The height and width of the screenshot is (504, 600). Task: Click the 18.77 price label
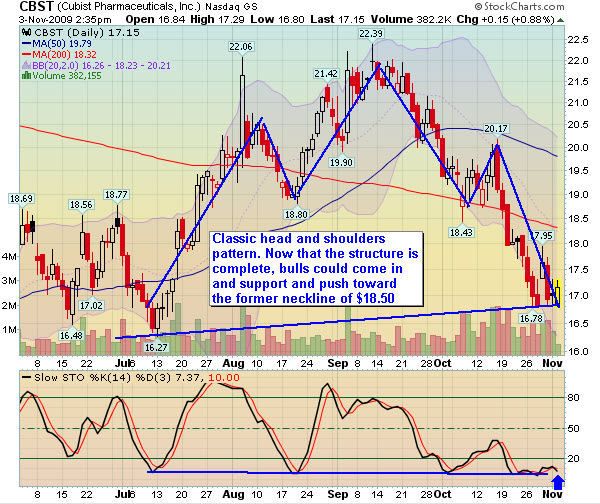(116, 195)
